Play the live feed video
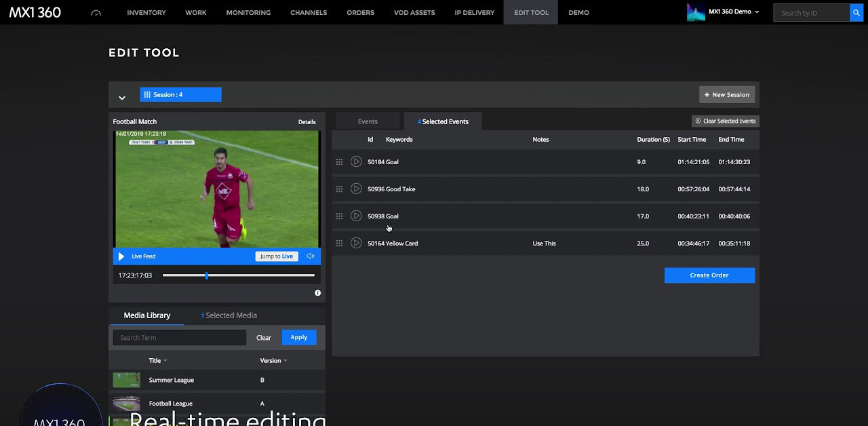 121,256
